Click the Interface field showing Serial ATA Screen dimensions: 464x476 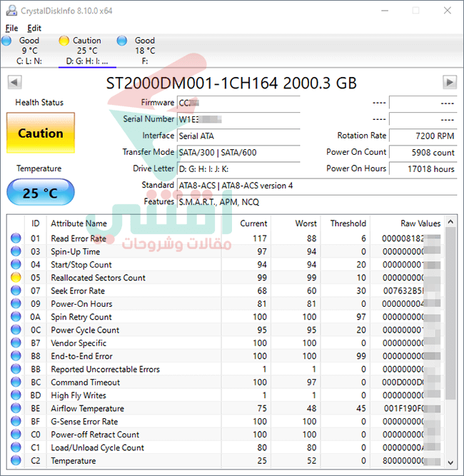(x=238, y=136)
